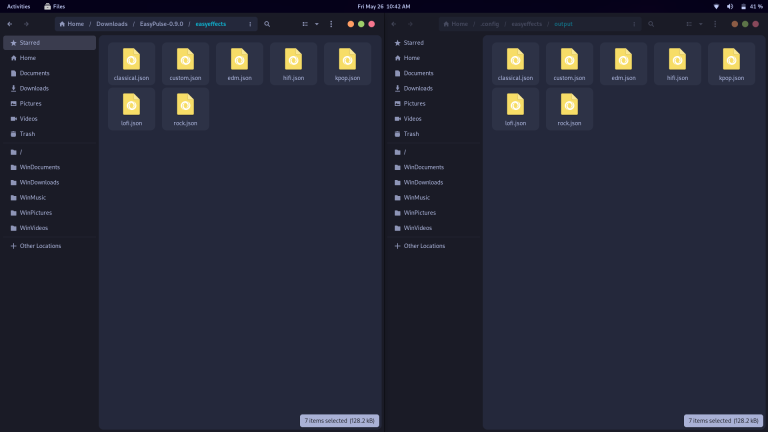768x432 pixels.
Task: Open the path bar menu after easyeffects
Action: [x=249, y=23]
